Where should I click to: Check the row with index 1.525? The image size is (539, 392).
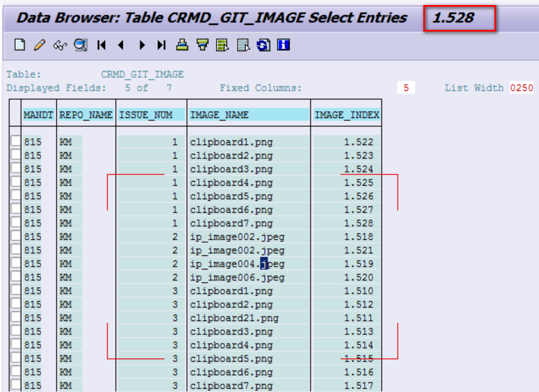tap(15, 182)
